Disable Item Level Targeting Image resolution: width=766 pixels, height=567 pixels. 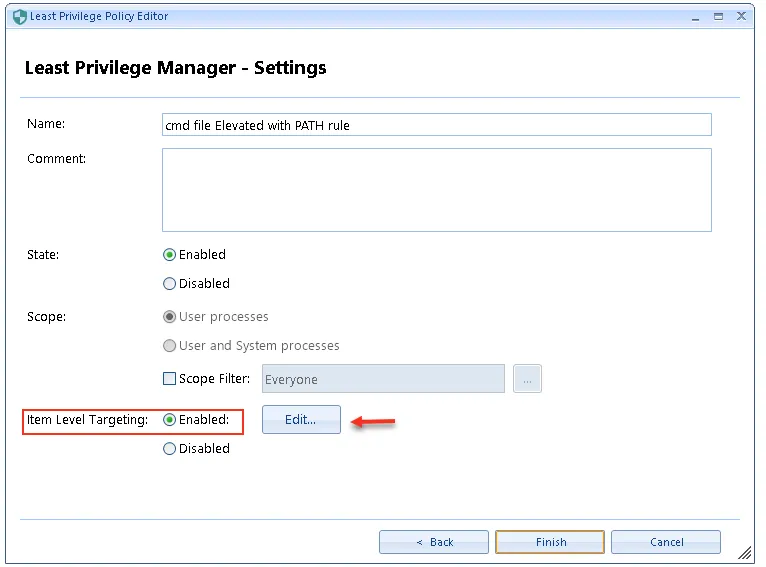pyautogui.click(x=170, y=449)
